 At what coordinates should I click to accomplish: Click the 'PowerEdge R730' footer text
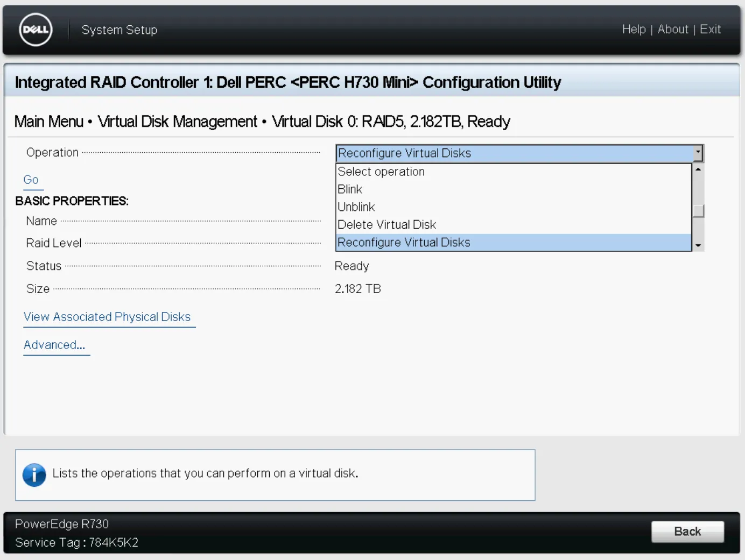62,524
